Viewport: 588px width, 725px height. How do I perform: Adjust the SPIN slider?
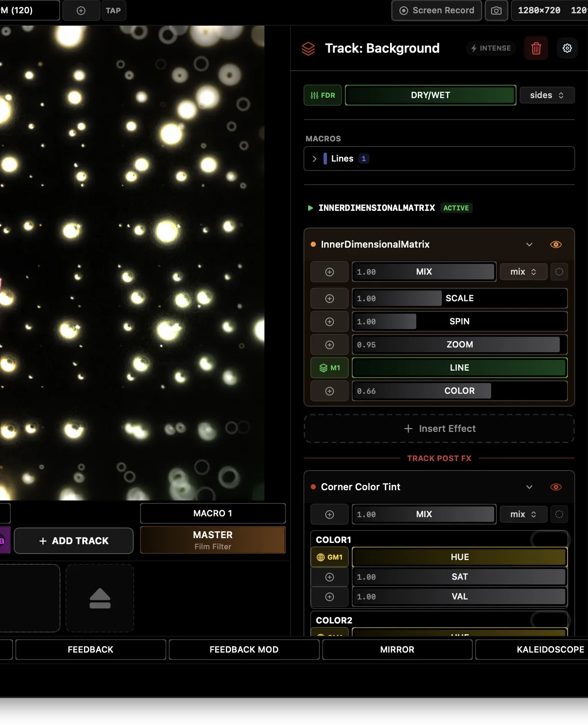[460, 321]
